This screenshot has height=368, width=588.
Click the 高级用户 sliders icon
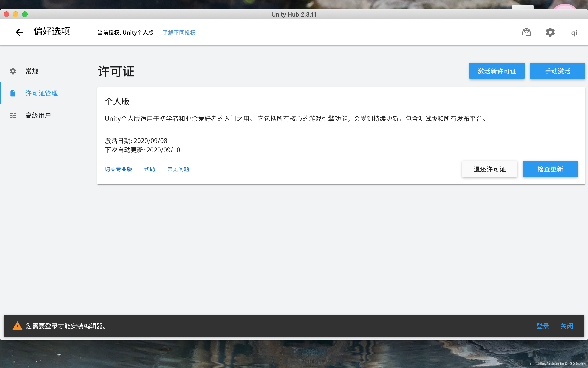click(13, 115)
